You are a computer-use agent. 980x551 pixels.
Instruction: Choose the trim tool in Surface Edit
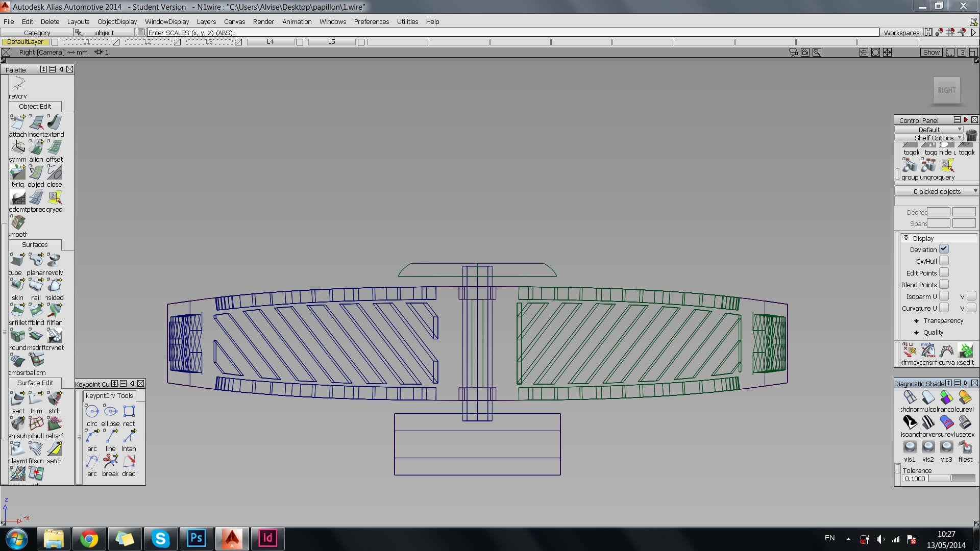tap(36, 399)
